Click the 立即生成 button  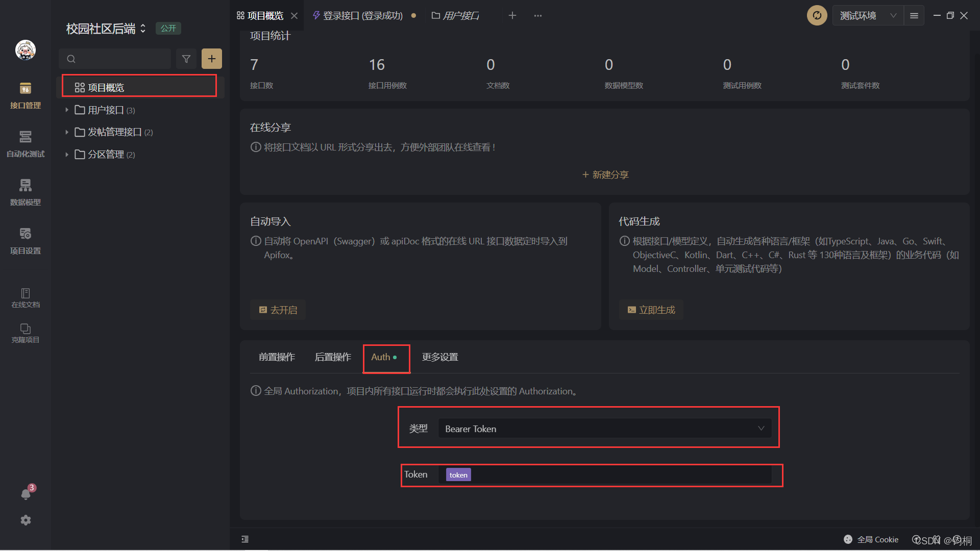pyautogui.click(x=651, y=310)
